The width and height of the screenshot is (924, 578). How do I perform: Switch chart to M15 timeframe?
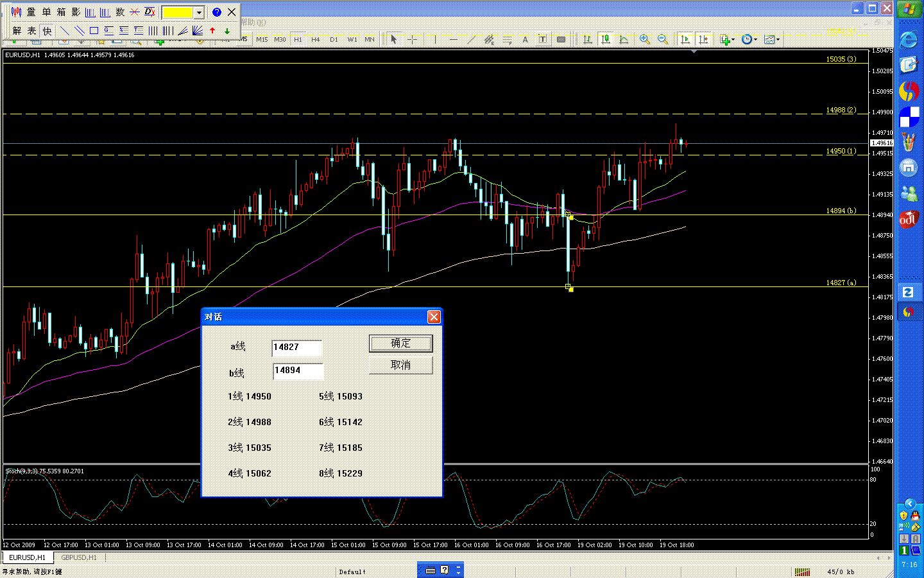pos(262,39)
